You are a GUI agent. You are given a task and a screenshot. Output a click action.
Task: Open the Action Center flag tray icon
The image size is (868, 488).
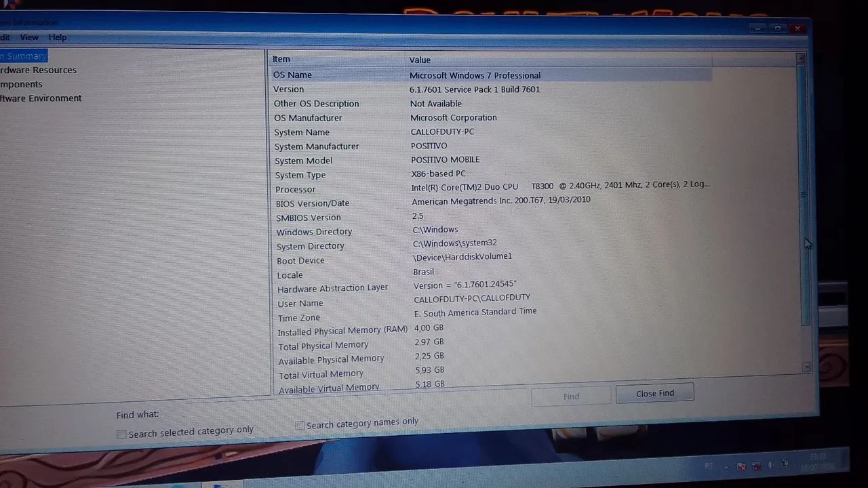741,466
